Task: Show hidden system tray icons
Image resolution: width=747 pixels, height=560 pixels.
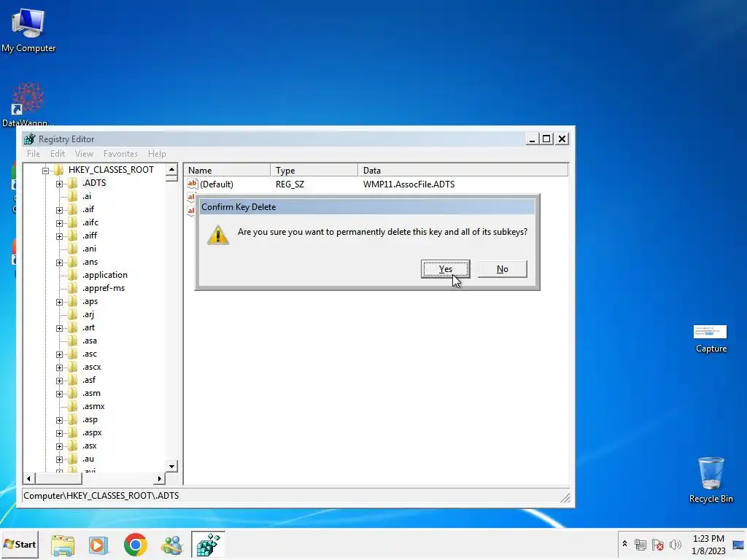Action: click(624, 544)
